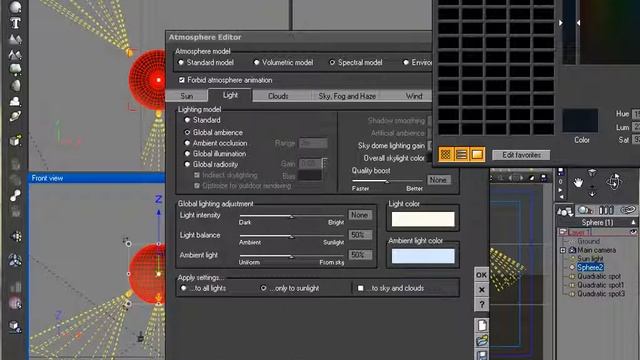Open the Light color swatch
This screenshot has height=360, width=640.
423,219
